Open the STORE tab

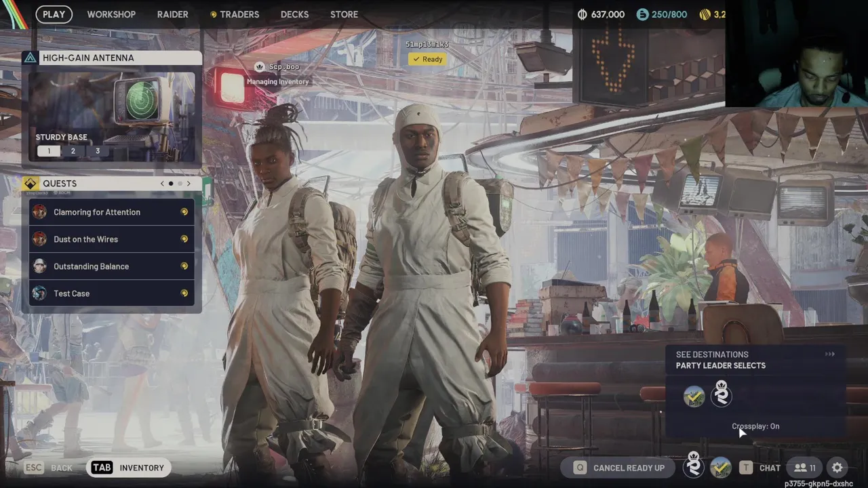(344, 14)
